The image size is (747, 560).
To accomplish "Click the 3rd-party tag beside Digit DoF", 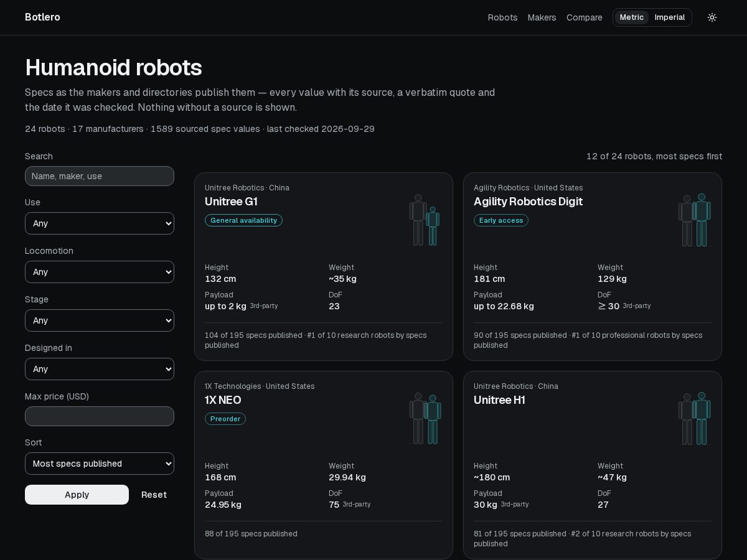I will coord(637,306).
